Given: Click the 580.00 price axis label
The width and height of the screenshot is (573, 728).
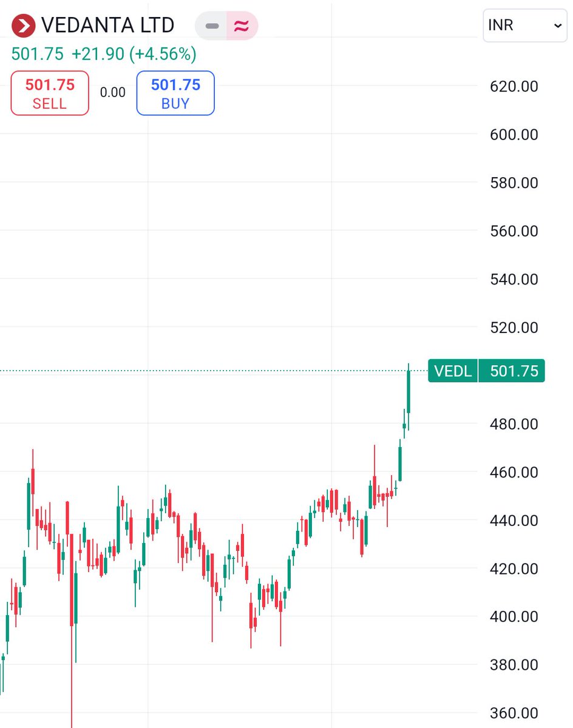Looking at the screenshot, I should 514,183.
